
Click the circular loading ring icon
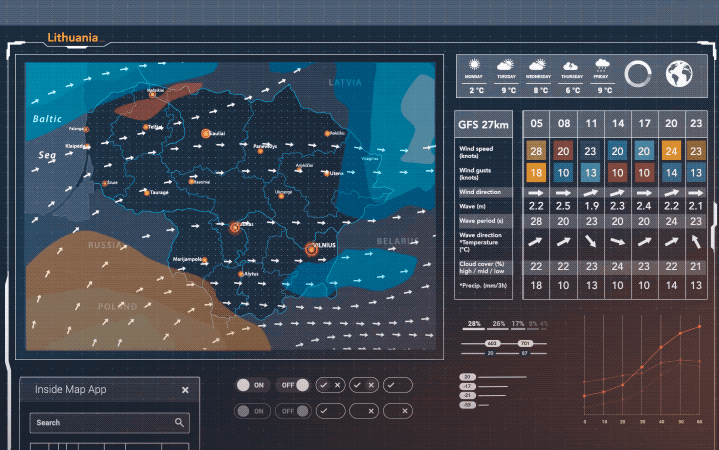tap(638, 73)
